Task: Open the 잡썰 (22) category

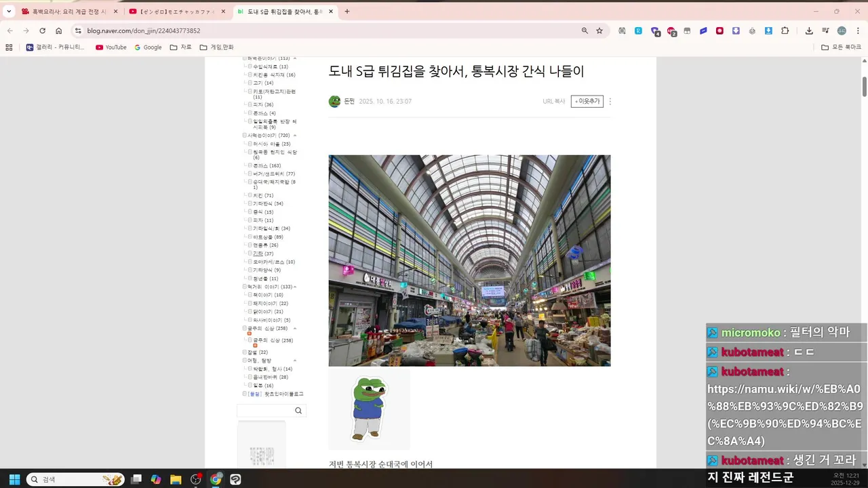Action: (x=258, y=352)
